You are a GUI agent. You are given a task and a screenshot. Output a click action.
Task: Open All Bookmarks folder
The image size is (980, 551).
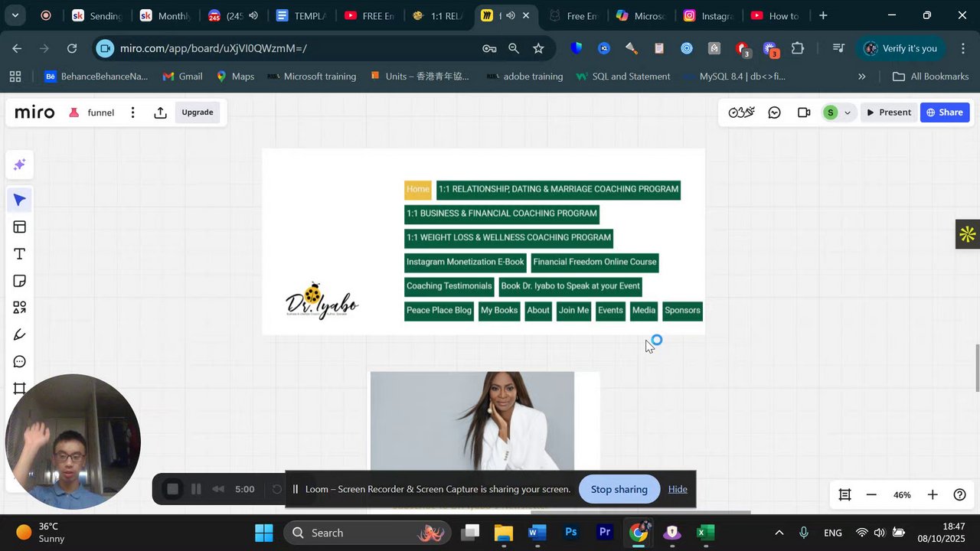931,77
